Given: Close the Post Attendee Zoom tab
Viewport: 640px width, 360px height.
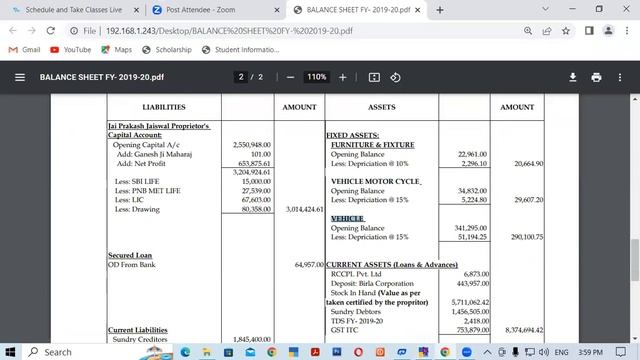Looking at the screenshot, I should [277, 10].
